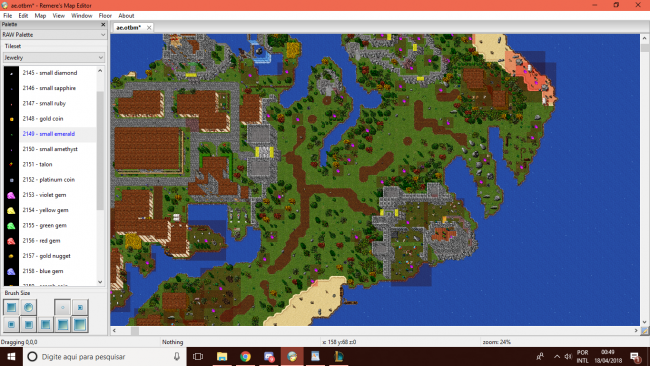Screen dimensions: 650x366
Task: Open the Floor menu
Action: pyautogui.click(x=105, y=16)
